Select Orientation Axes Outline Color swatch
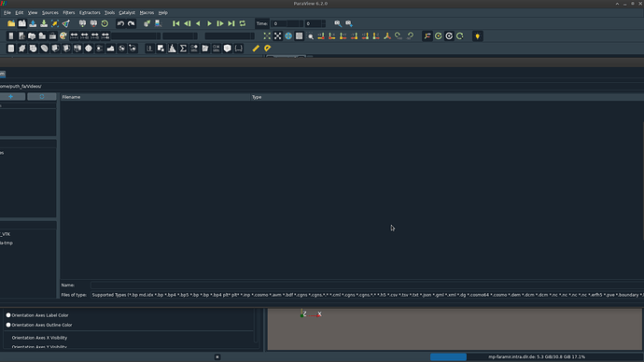 tap(8, 325)
